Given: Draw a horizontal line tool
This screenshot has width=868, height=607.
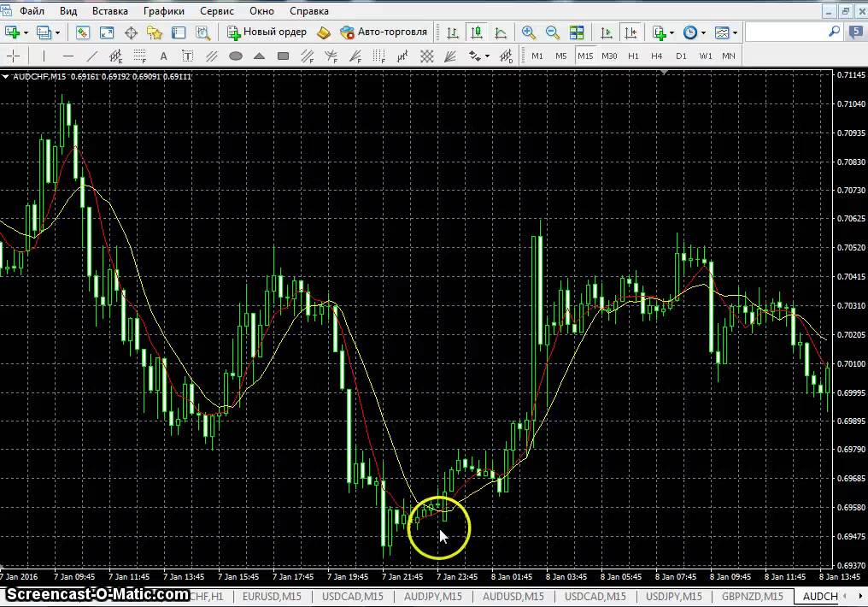Looking at the screenshot, I should [x=68, y=56].
